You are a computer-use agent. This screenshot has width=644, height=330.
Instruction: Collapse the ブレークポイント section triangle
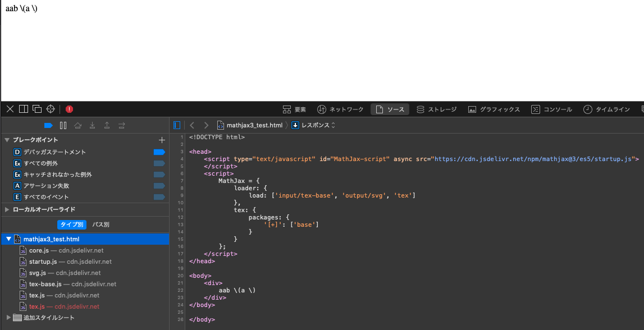[7, 140]
